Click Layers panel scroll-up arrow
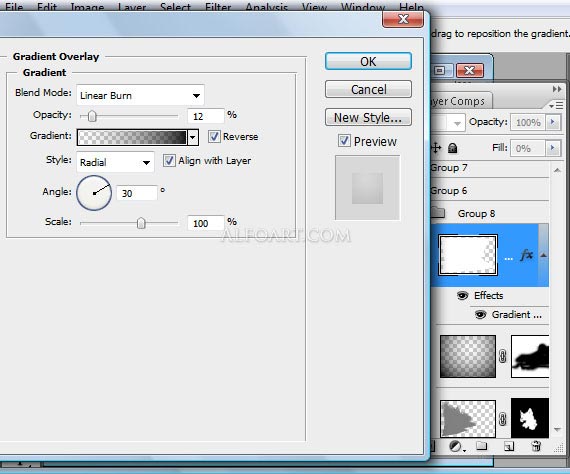Viewport: 570px width, 474px height. tap(557, 170)
